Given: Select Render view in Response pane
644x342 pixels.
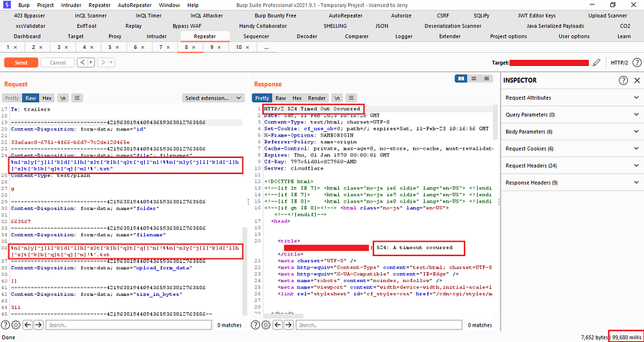Looking at the screenshot, I should tap(317, 98).
